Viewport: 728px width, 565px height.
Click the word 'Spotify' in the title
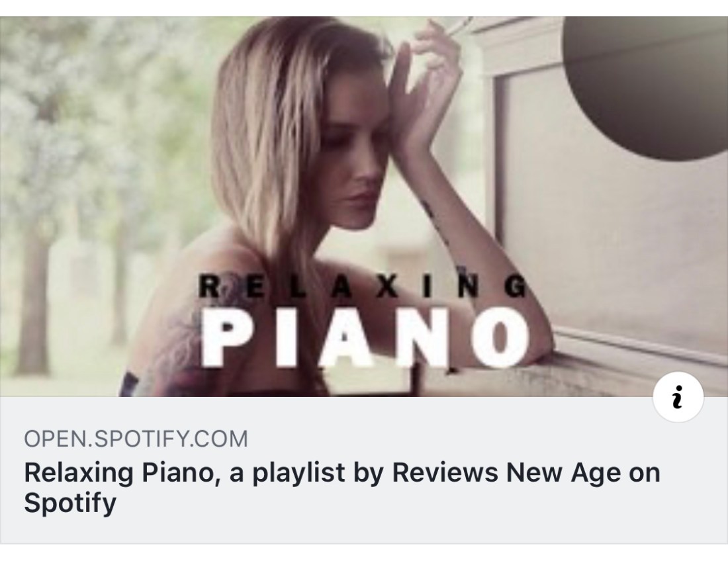(70, 503)
